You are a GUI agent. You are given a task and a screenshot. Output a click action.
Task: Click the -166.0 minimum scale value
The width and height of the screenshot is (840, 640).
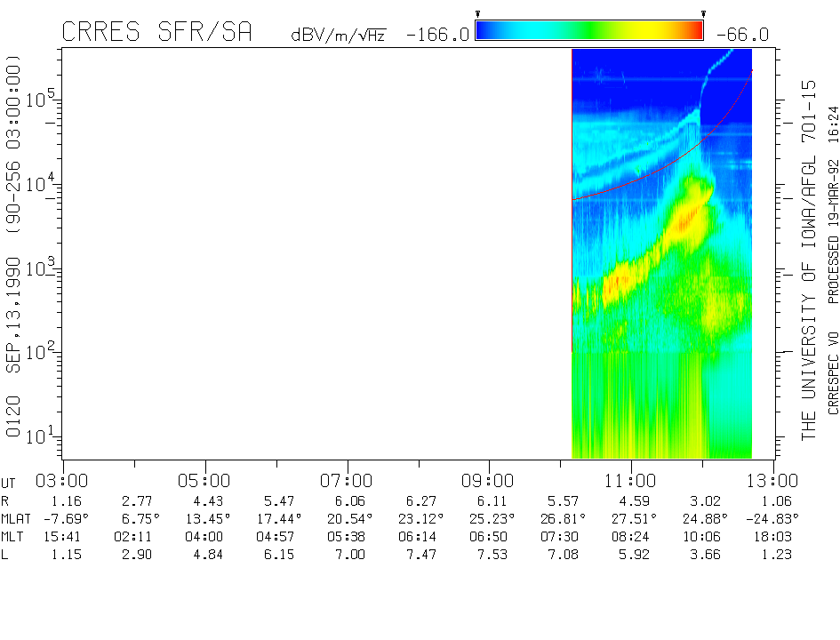click(x=437, y=35)
